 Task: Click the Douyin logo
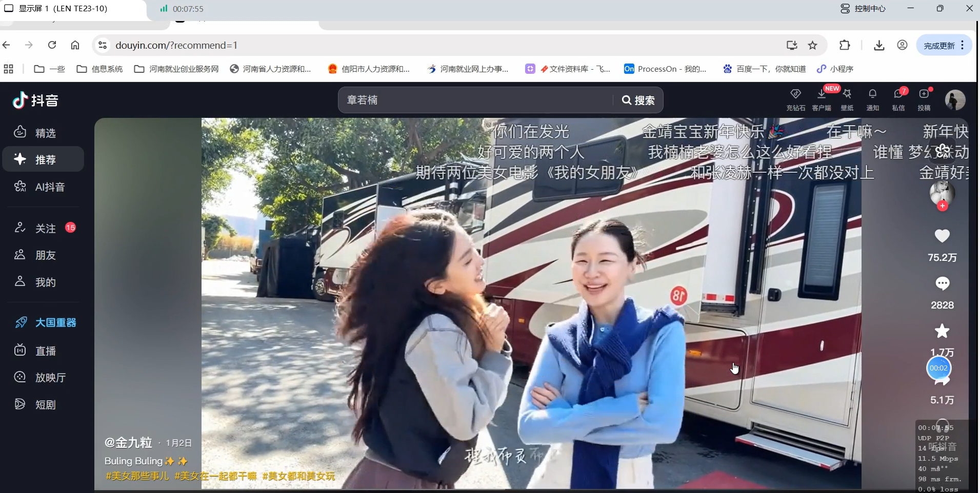[x=35, y=100]
